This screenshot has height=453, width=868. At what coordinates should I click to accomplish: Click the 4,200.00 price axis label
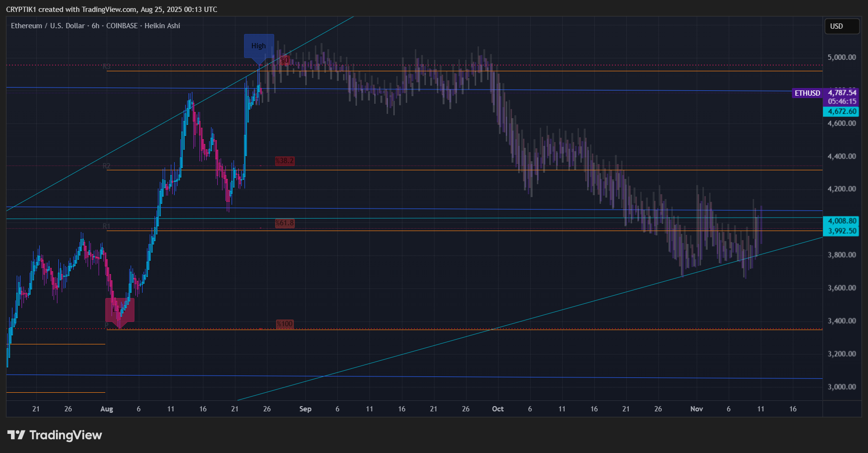842,189
